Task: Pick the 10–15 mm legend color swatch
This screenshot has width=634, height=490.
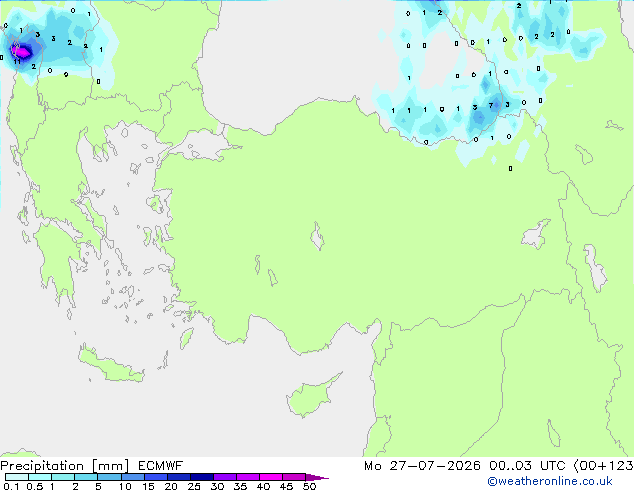Action: coord(132,477)
